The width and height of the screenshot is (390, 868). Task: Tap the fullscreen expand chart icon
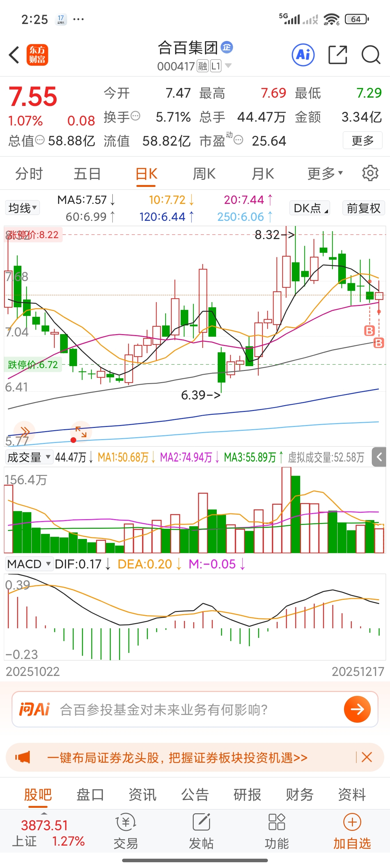click(81, 431)
